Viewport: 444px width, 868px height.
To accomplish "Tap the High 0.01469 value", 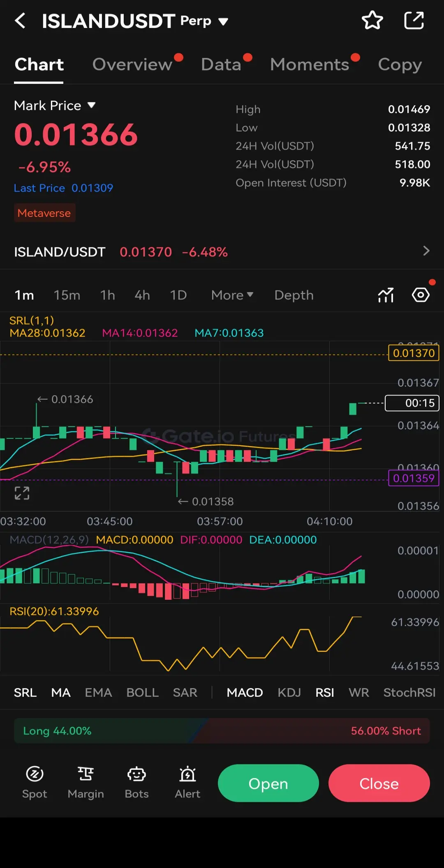I will click(409, 109).
